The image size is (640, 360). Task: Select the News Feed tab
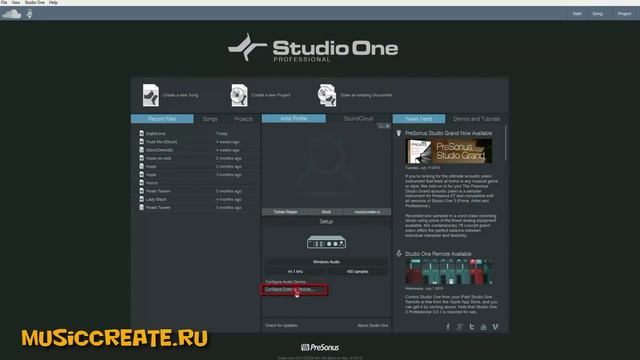(419, 119)
